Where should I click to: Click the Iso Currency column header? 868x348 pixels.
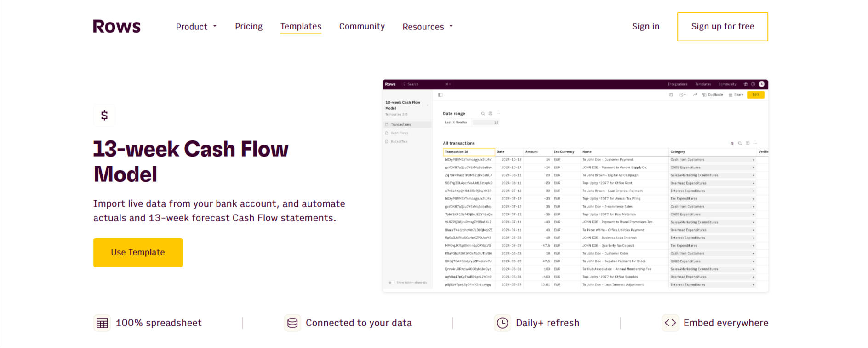[565, 152]
